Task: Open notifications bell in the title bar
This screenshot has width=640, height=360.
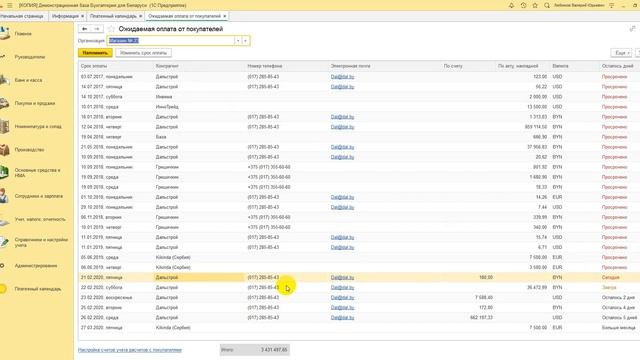Action: tap(511, 5)
